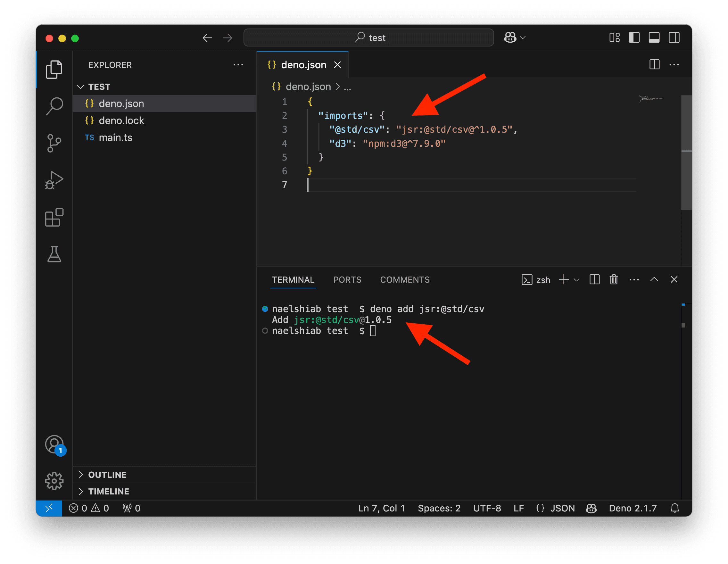The image size is (728, 564).
Task: Open the Accounts menu icon
Action: (55, 445)
